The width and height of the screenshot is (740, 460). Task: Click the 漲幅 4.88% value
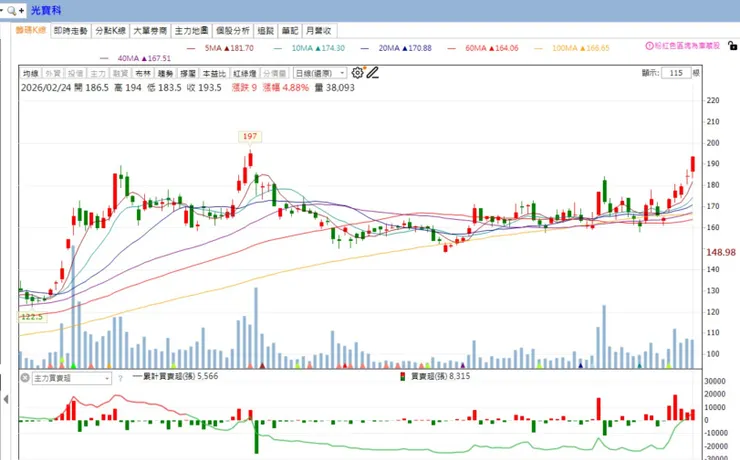286,88
